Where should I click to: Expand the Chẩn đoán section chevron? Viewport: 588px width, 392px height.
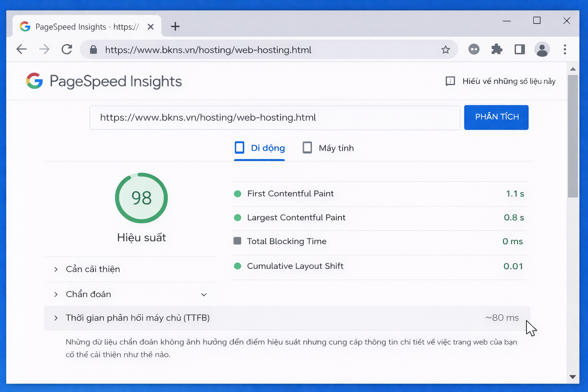(204, 294)
